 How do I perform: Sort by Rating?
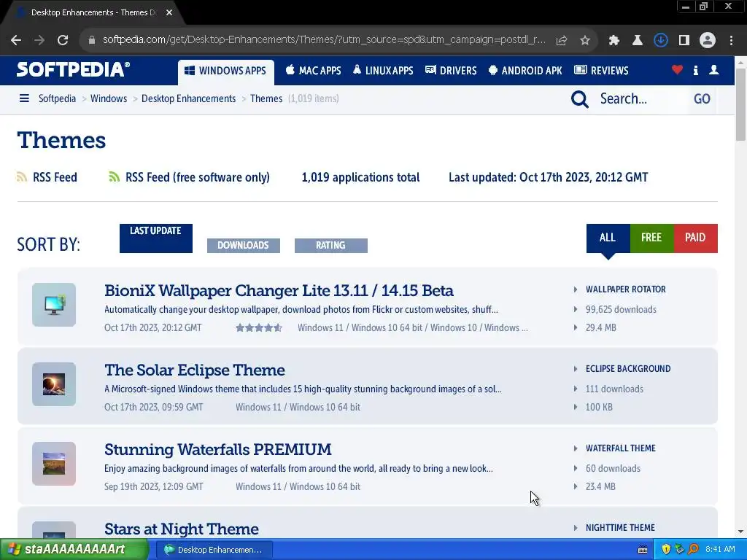[x=330, y=245]
